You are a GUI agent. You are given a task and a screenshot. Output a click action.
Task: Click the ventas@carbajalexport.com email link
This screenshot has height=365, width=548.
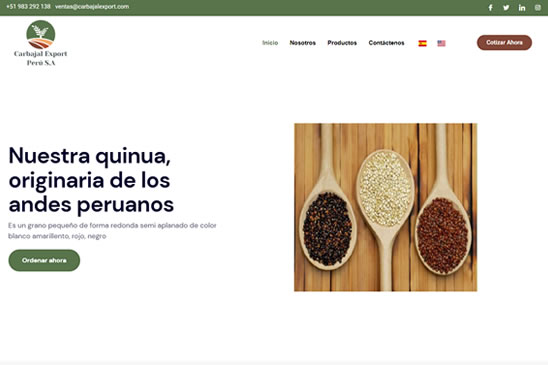[x=92, y=7]
